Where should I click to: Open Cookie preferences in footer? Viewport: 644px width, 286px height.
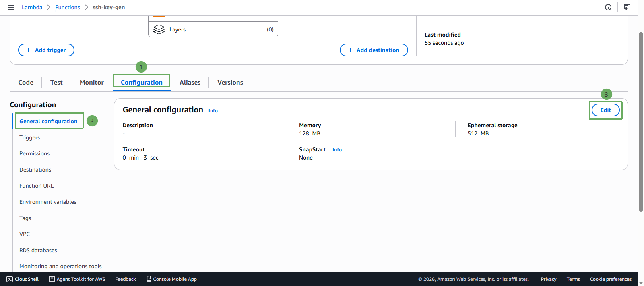click(611, 279)
